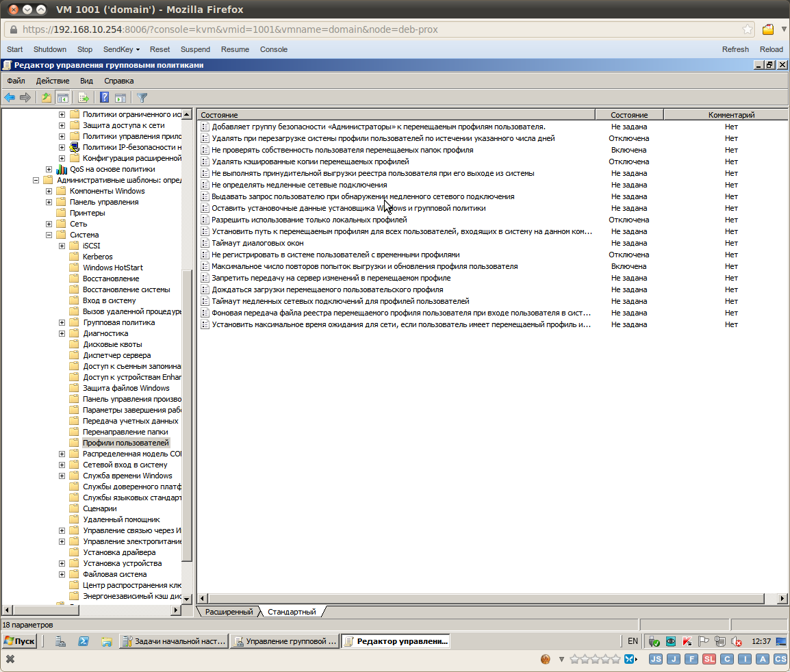
Task: Click the muted volume tray icon
Action: [x=737, y=641]
